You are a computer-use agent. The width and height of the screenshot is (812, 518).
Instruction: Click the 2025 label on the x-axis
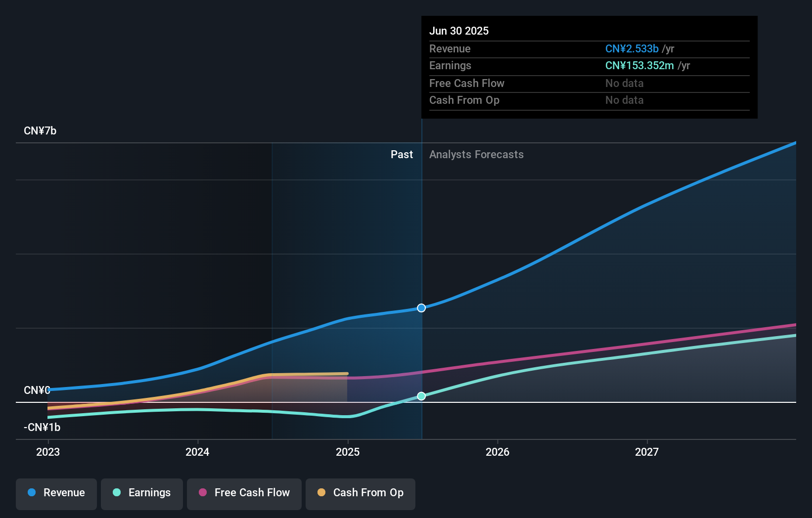click(348, 452)
